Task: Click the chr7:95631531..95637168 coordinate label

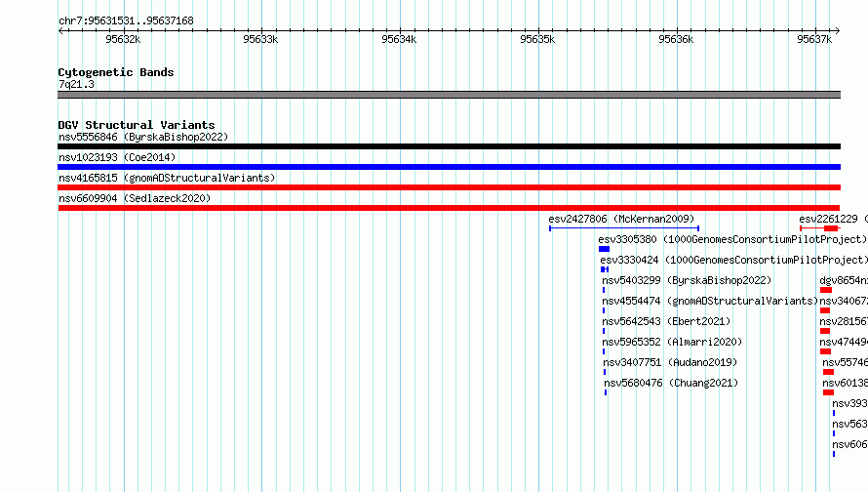Action: tap(126, 21)
